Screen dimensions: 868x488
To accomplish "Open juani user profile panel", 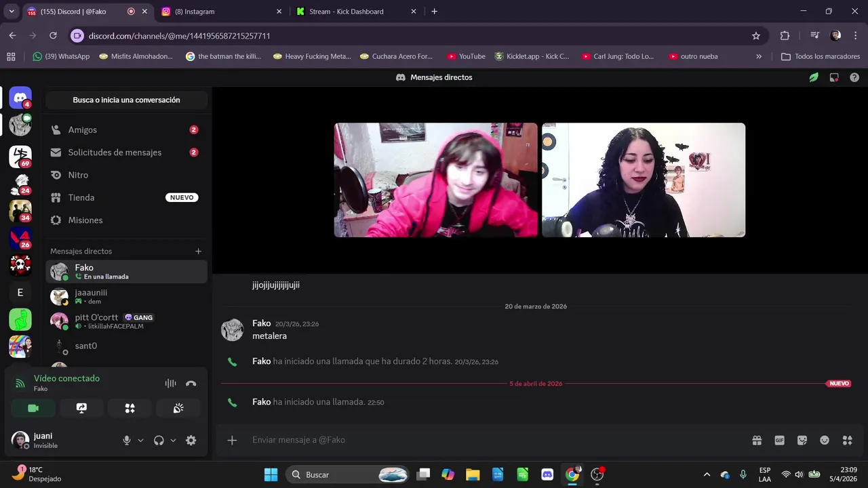I will (61, 441).
